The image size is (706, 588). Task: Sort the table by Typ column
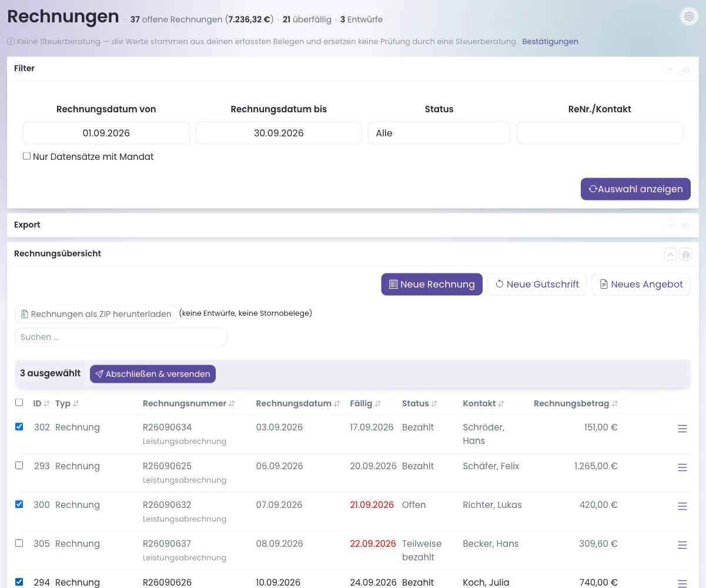coord(76,404)
